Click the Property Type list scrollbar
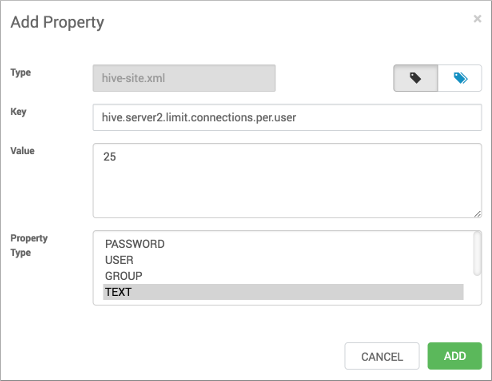This screenshot has width=492, height=381. (477, 254)
